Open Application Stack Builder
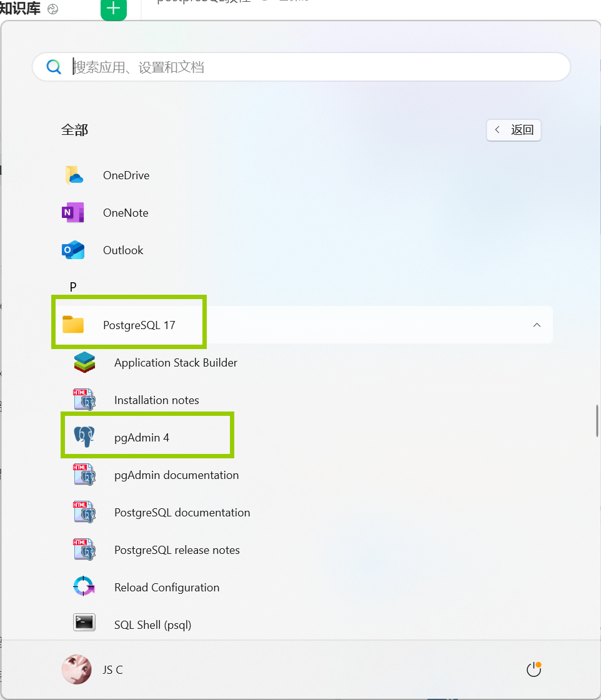601x700 pixels. point(176,363)
